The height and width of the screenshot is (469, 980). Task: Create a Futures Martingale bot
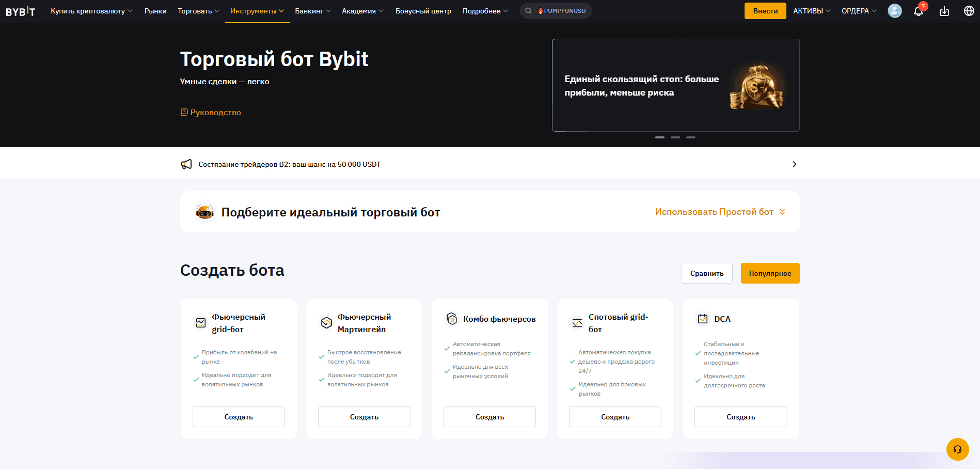coord(364,417)
